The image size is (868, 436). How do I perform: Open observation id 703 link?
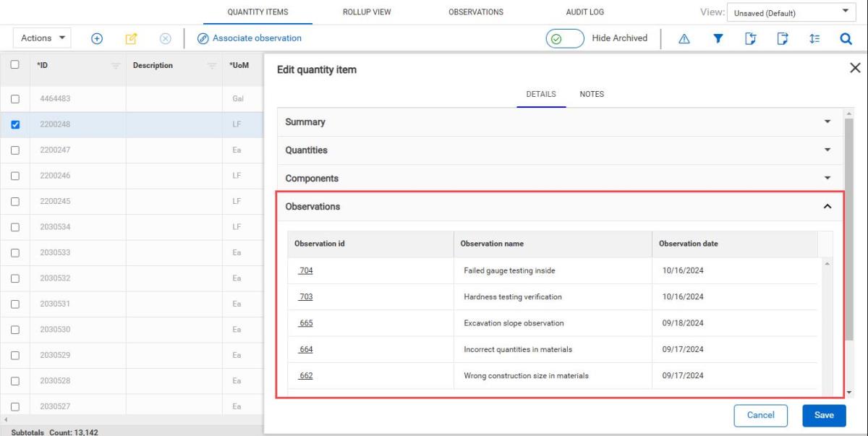coord(305,297)
